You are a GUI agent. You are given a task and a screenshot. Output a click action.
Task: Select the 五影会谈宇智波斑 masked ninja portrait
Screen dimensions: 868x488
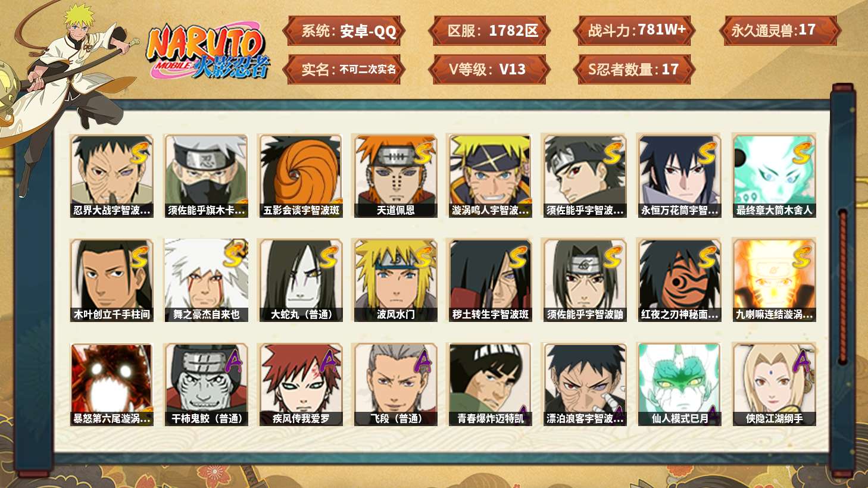point(301,176)
